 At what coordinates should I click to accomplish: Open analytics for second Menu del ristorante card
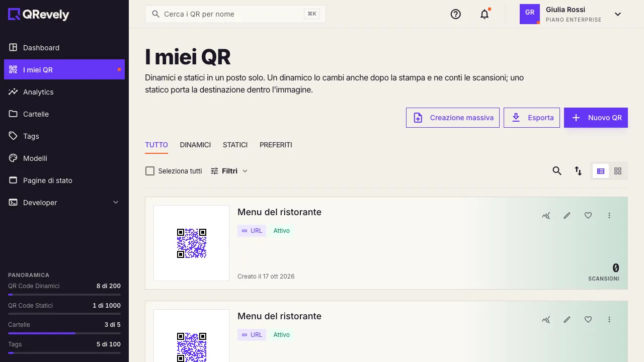tap(546, 319)
